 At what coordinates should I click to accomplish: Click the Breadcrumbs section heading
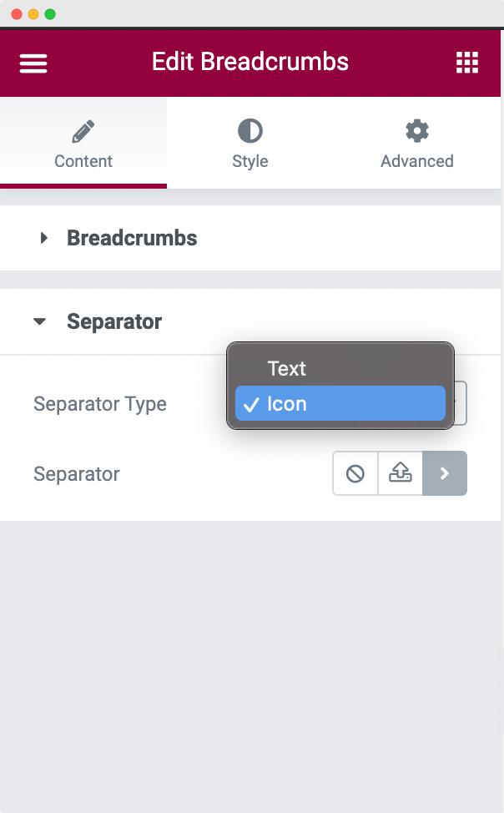pos(132,239)
